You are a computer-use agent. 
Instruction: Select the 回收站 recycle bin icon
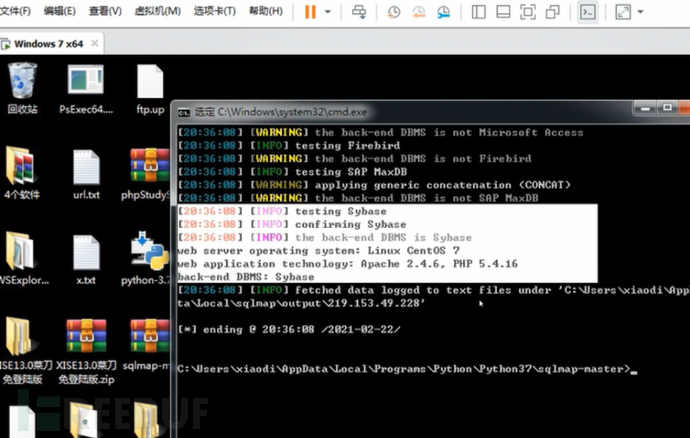pos(22,88)
